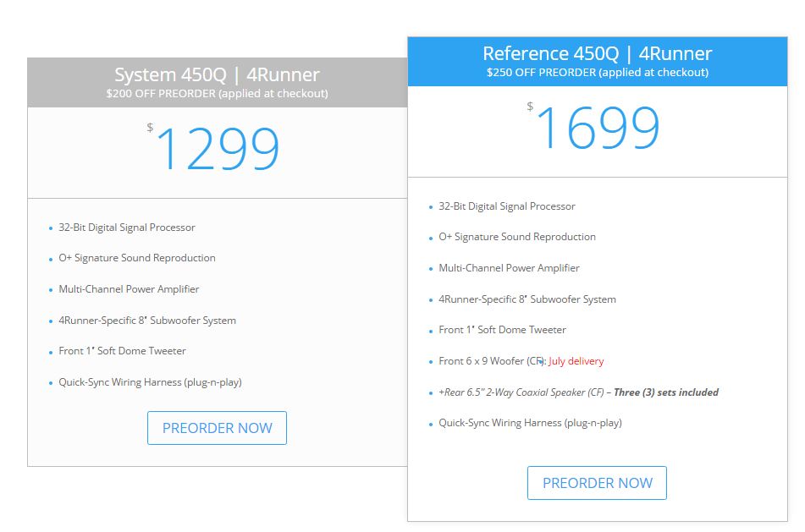Click 'Front 6 x 9 Woofer (CF)' item
805x532 pixels.
coord(491,361)
